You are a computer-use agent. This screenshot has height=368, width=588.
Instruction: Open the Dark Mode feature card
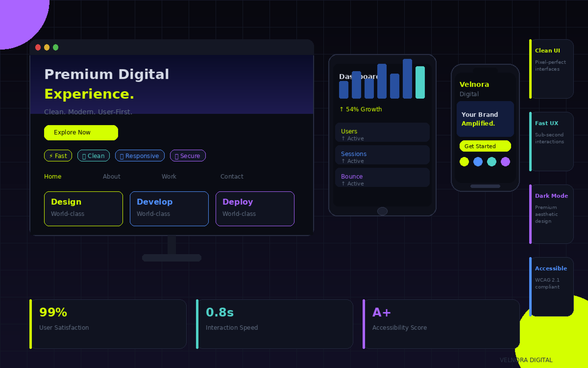click(x=551, y=214)
